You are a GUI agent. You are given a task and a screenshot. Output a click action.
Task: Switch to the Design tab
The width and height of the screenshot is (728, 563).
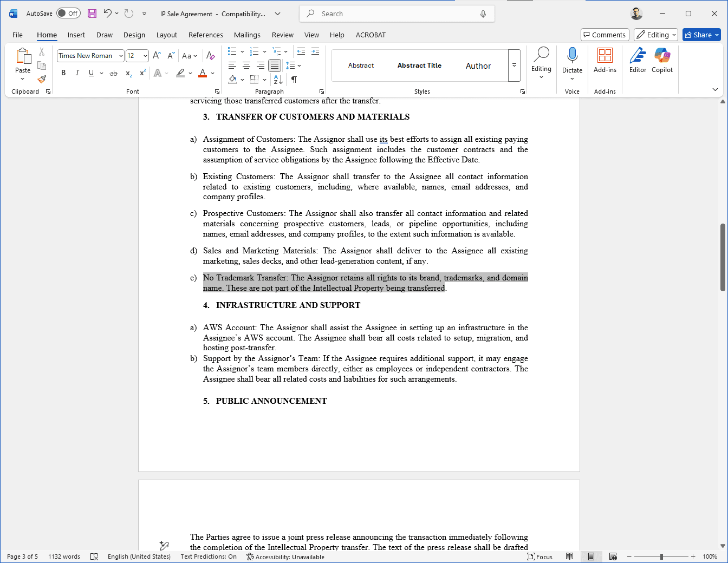click(134, 35)
